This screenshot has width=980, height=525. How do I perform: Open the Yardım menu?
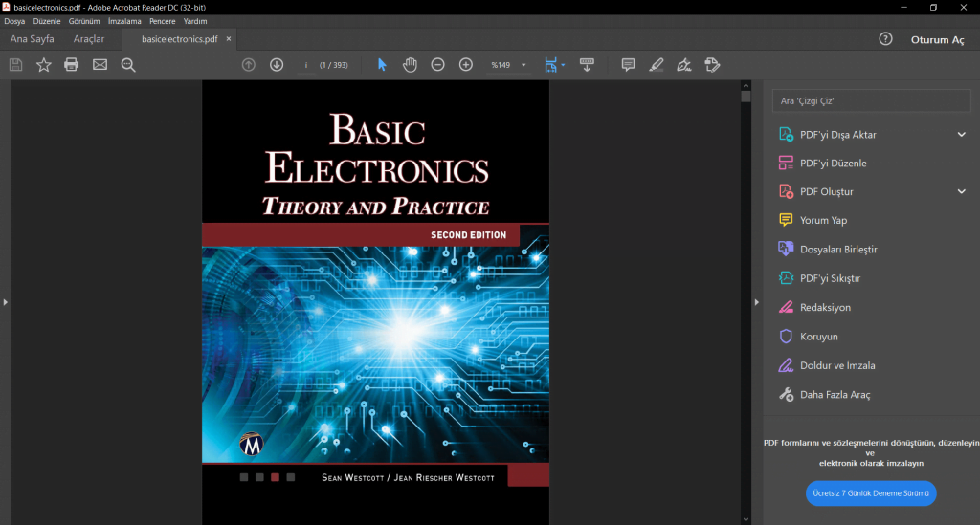[195, 21]
